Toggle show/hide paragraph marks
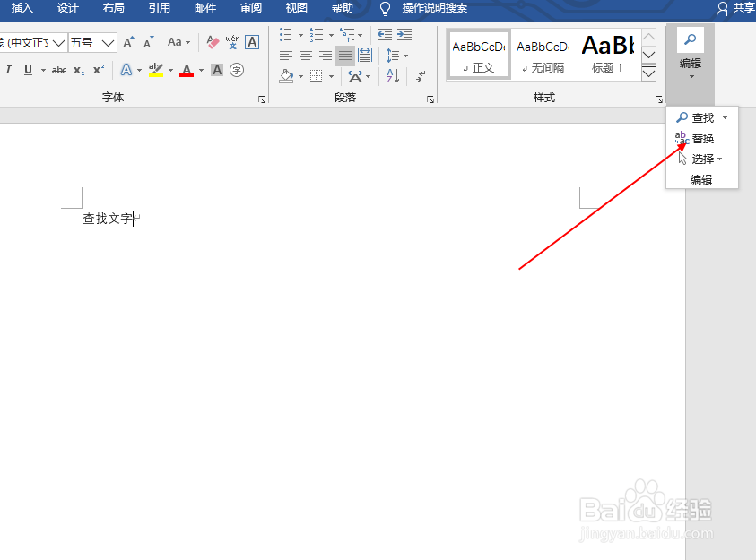Image resolution: width=756 pixels, height=560 pixels. (x=421, y=76)
